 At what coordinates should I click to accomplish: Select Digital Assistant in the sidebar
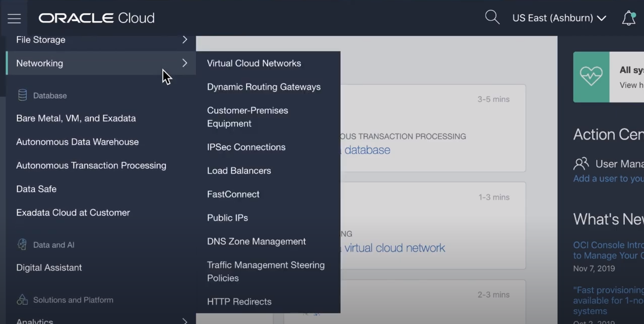coord(48,268)
